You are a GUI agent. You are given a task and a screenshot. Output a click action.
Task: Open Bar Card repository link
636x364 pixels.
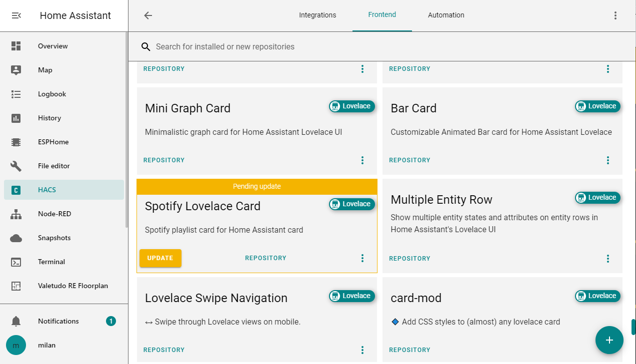coord(409,160)
